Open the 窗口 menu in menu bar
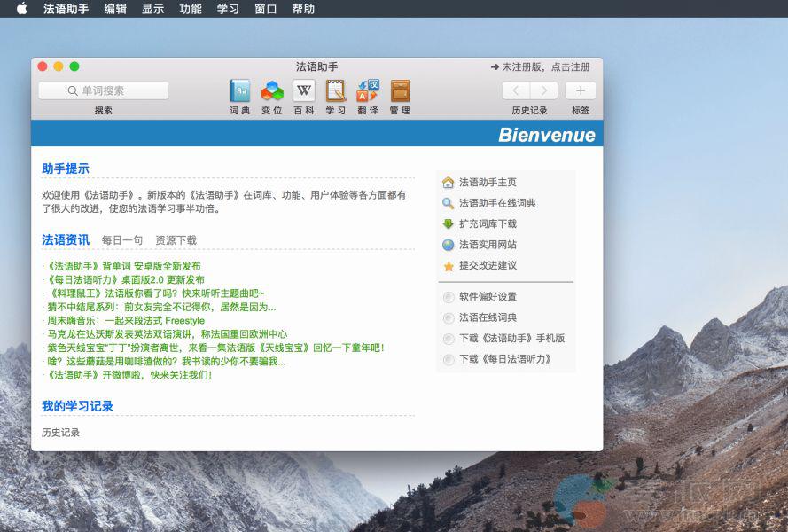Image resolution: width=788 pixels, height=532 pixels. coord(265,9)
